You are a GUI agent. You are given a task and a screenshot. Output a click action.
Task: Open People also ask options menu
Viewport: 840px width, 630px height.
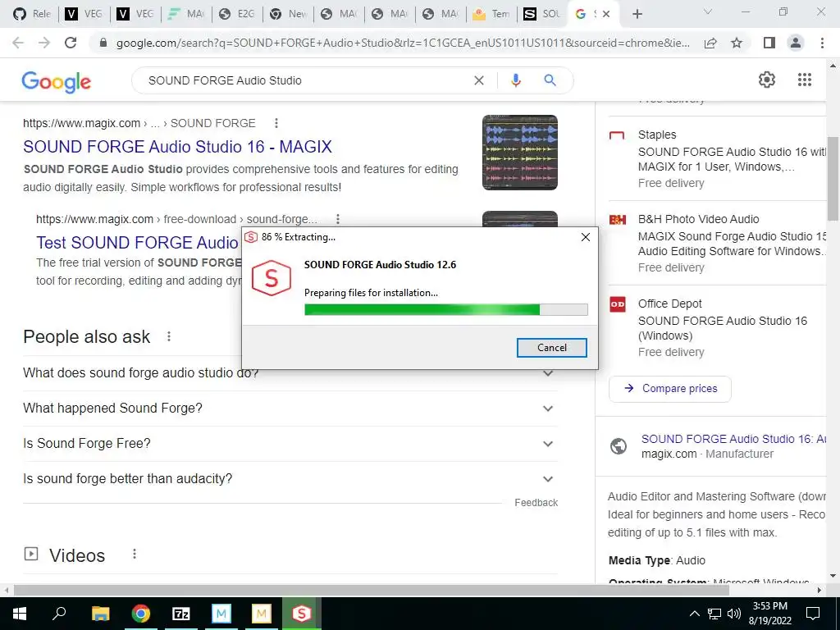point(169,336)
